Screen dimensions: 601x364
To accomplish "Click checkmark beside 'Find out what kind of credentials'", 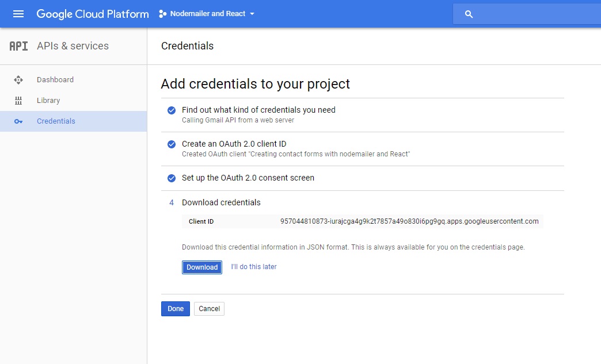I will pos(171,110).
